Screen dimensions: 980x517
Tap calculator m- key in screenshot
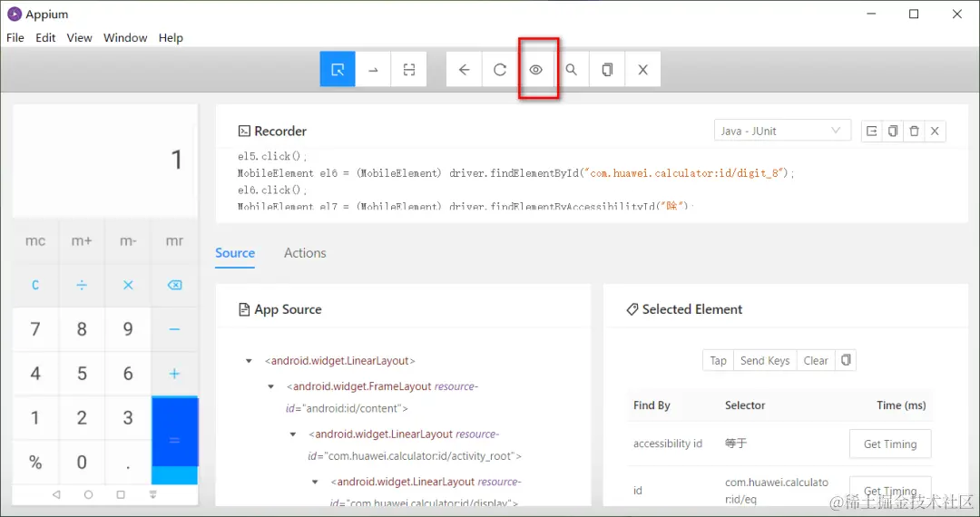click(x=128, y=241)
